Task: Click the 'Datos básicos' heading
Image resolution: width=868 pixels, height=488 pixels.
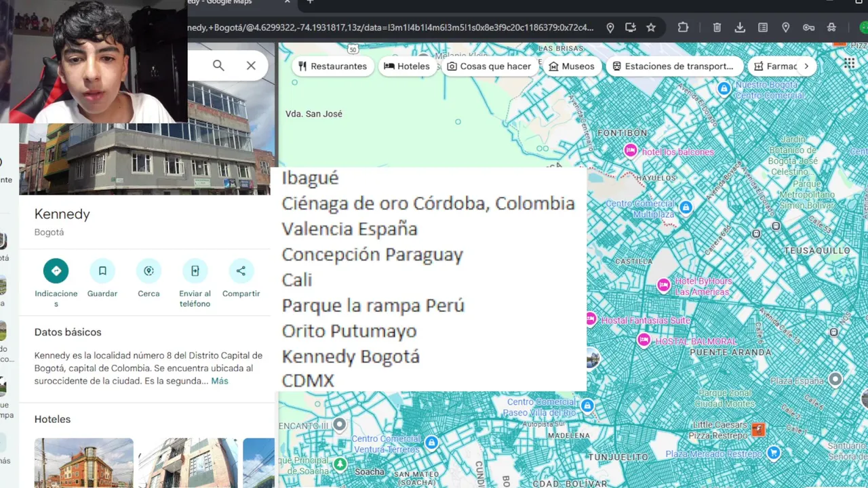Action: [x=68, y=332]
